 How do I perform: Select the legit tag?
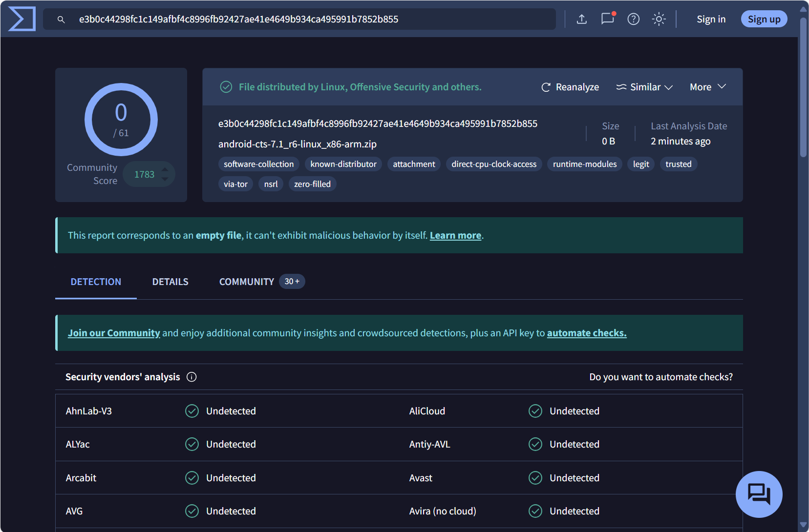[641, 164]
